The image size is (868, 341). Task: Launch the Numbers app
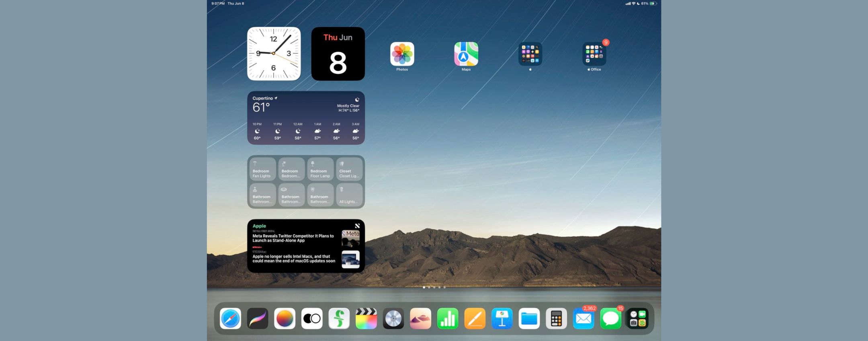tap(448, 319)
